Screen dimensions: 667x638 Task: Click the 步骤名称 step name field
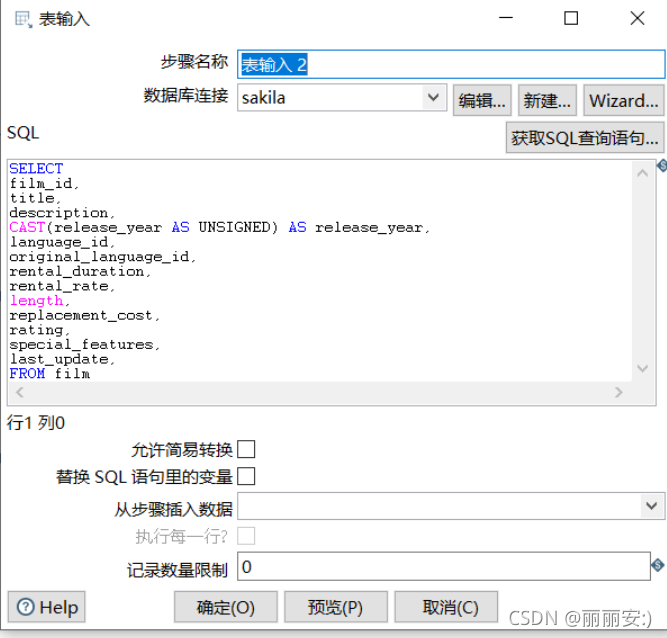click(x=451, y=64)
